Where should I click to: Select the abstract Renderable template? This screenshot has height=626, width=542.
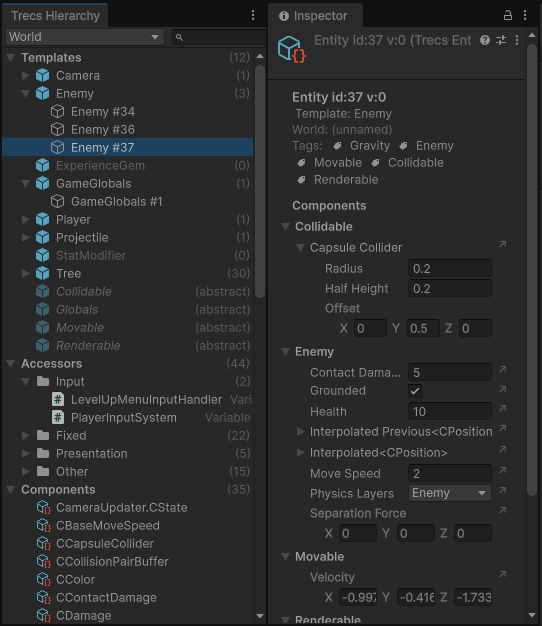point(128,345)
